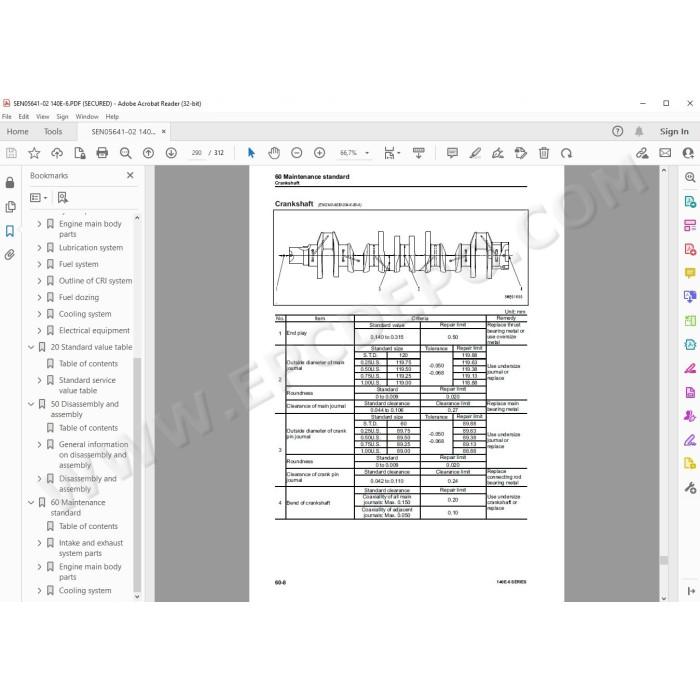This screenshot has height=700, width=700.
Task: Open the Help menu
Action: [x=112, y=117]
